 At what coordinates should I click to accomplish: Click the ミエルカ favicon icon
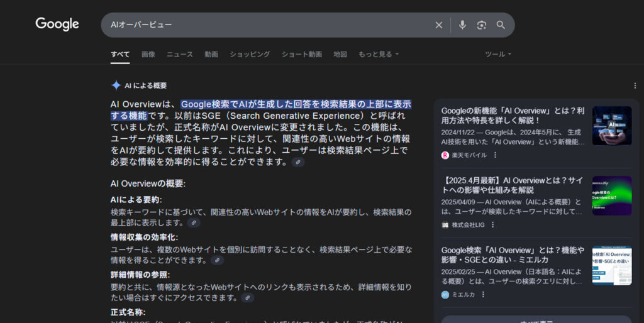pos(445,295)
